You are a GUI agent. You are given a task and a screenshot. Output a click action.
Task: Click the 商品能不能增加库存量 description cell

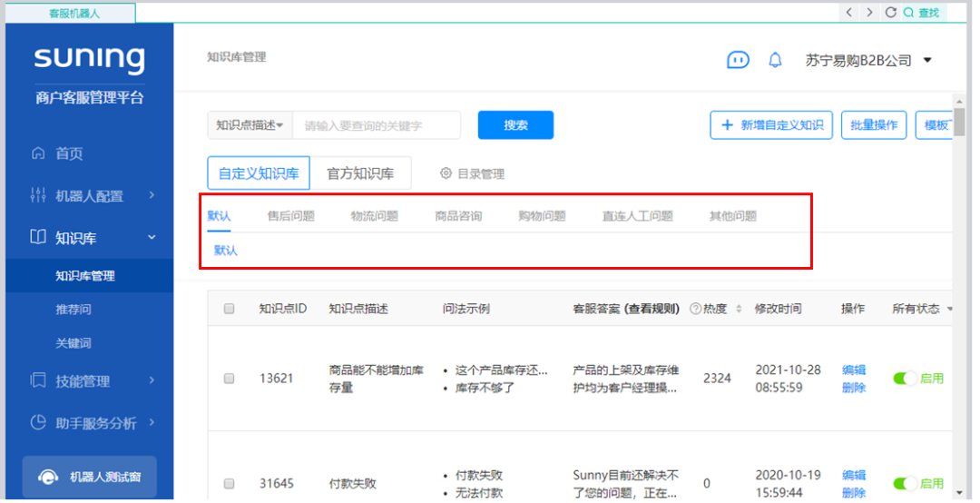click(376, 379)
